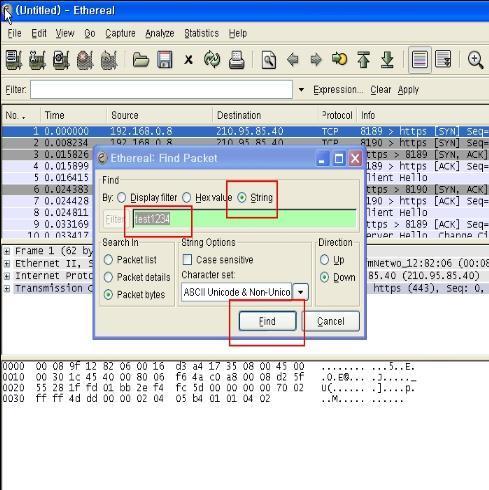This screenshot has width=489, height=490.
Task: Toggle colorize packet list icon
Action: click(x=420, y=60)
